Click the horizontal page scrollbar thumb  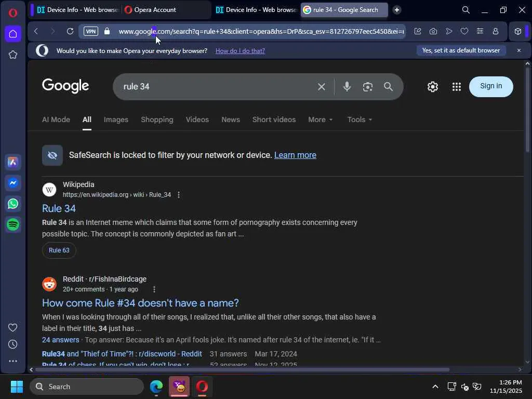pos(243,369)
